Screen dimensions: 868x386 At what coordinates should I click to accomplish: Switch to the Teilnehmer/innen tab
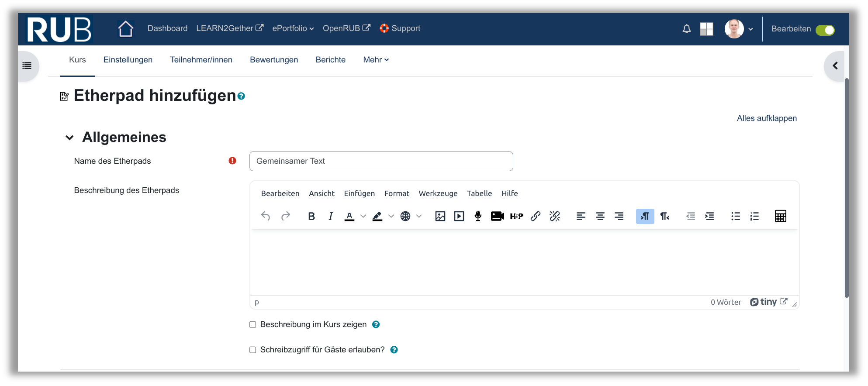point(201,60)
